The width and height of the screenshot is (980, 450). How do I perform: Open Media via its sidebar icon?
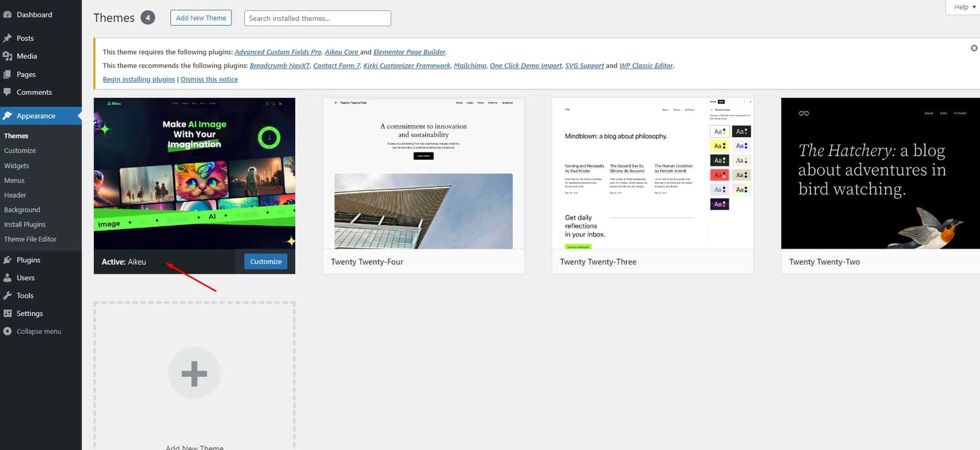tap(7, 56)
